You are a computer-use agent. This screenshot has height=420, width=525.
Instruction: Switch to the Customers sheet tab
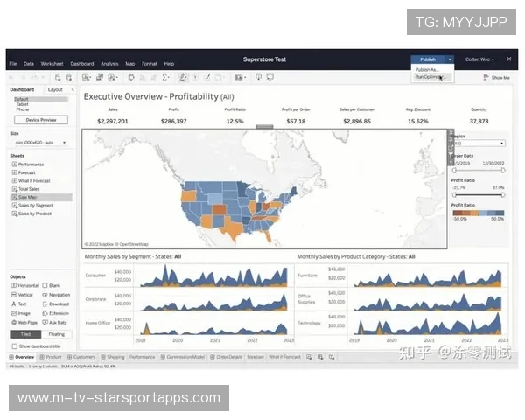tap(84, 357)
